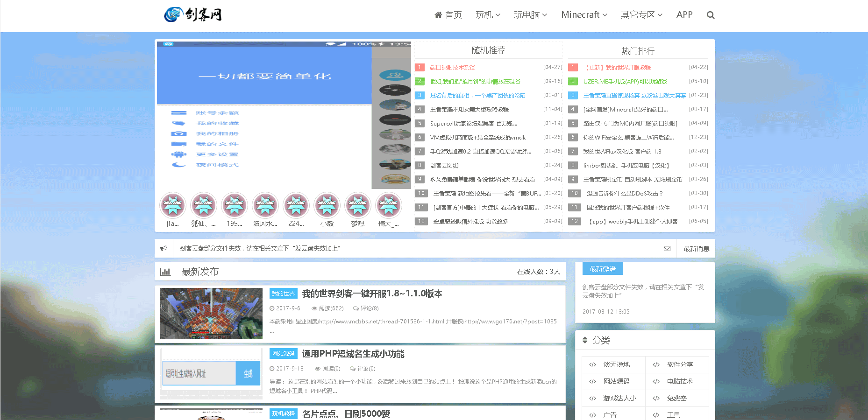Click the avatar of user 224...

296,205
